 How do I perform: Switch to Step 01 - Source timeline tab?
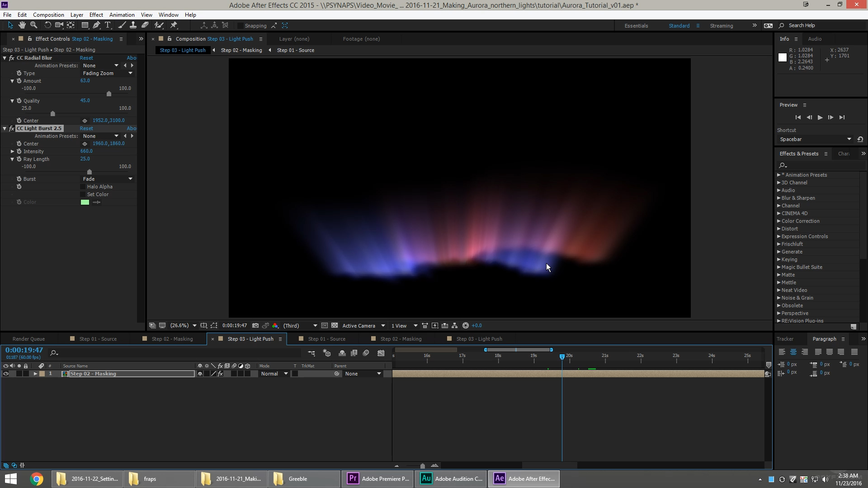coord(98,339)
